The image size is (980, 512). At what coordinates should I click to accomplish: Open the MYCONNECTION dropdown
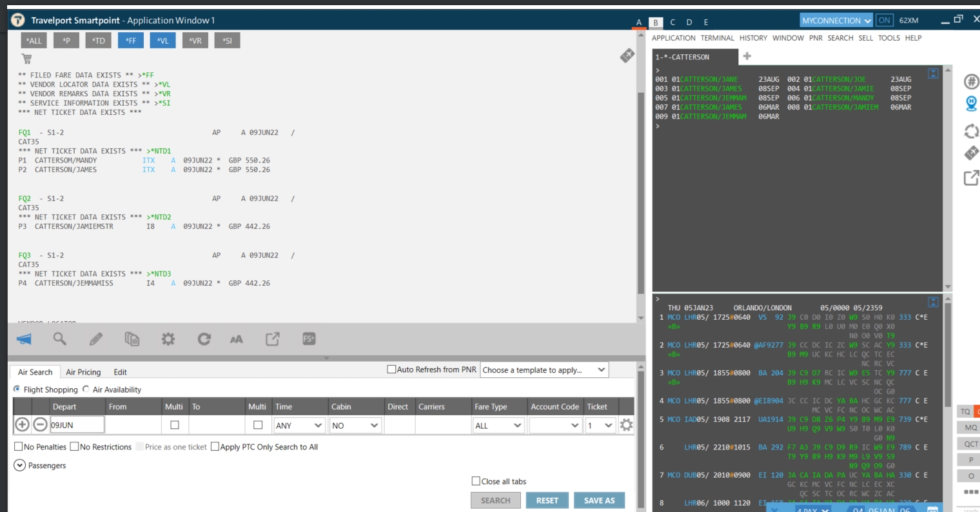click(x=836, y=21)
